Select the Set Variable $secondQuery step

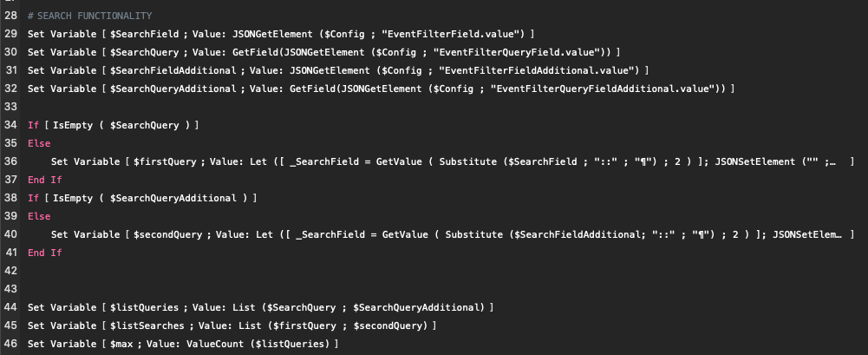[x=453, y=234]
